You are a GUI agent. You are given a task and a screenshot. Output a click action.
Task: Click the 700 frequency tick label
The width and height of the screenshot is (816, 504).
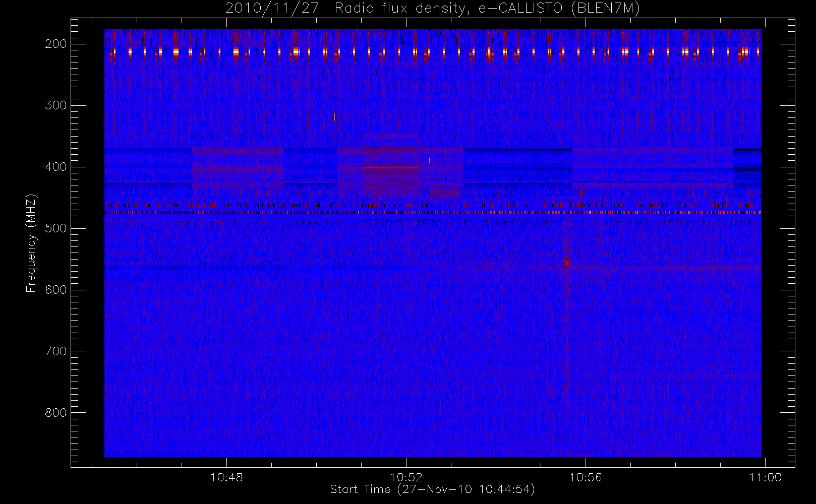click(56, 351)
